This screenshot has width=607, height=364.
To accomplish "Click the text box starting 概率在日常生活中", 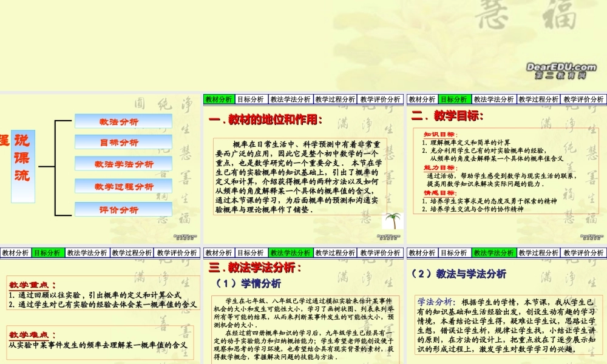I will (x=300, y=177).
